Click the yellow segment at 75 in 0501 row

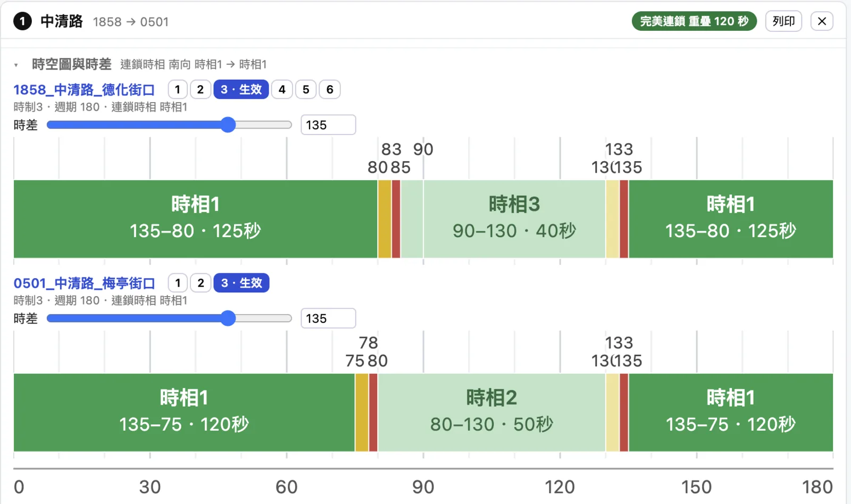click(362, 413)
